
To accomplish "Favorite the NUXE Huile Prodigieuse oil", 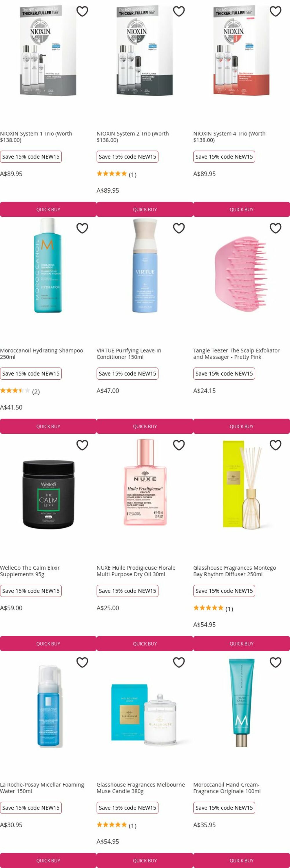I will pyautogui.click(x=179, y=445).
